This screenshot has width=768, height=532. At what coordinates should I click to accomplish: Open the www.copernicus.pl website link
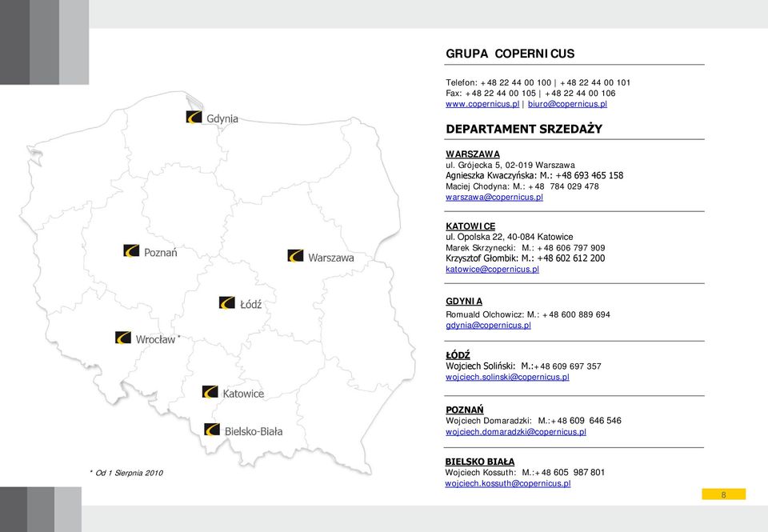click(x=482, y=104)
